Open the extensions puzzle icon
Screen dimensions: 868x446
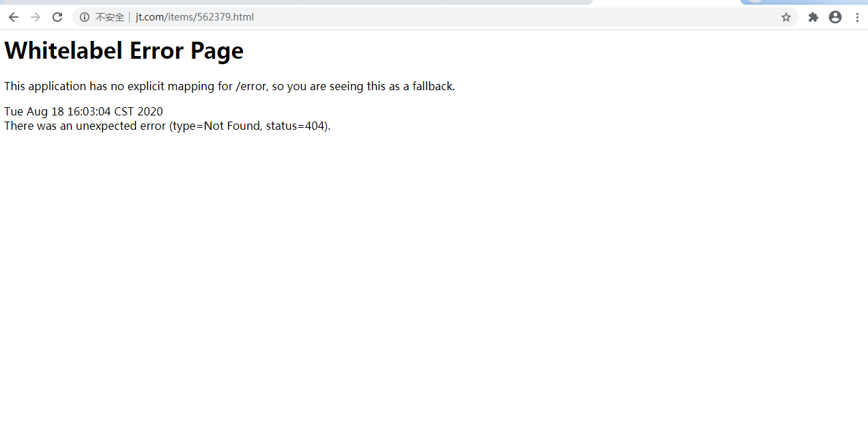coord(813,17)
